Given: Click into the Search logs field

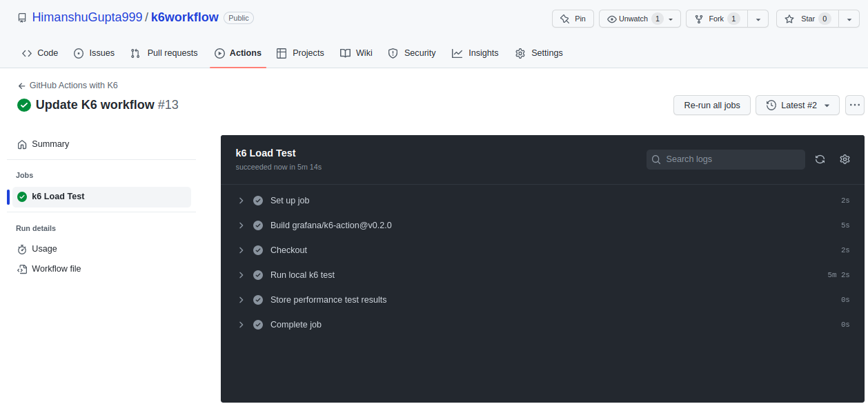Looking at the screenshot, I should (x=726, y=159).
